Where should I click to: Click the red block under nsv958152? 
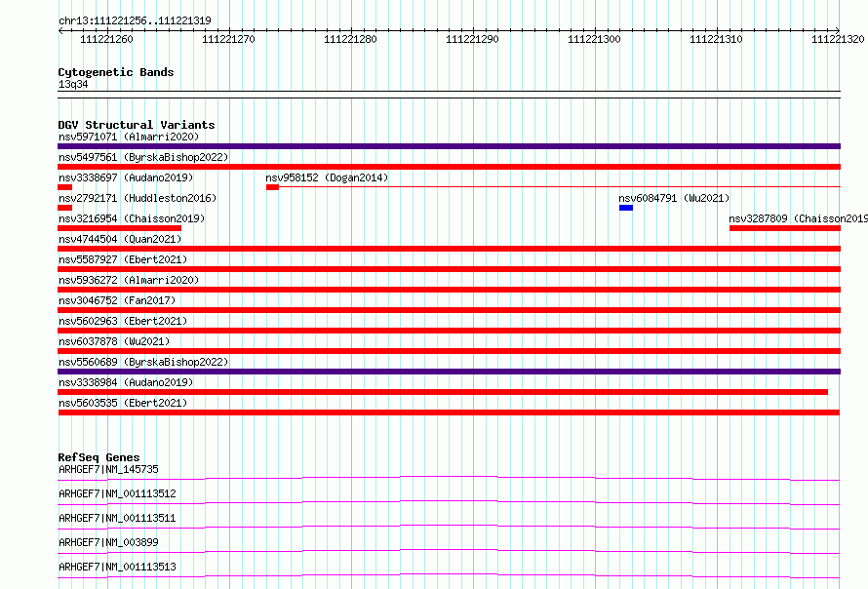point(272,187)
